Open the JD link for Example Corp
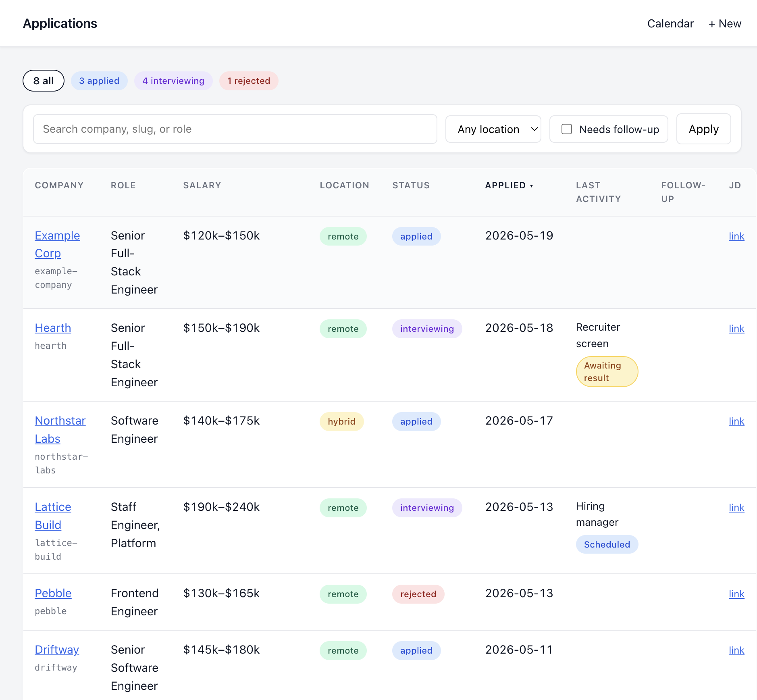The image size is (757, 700). pos(736,236)
